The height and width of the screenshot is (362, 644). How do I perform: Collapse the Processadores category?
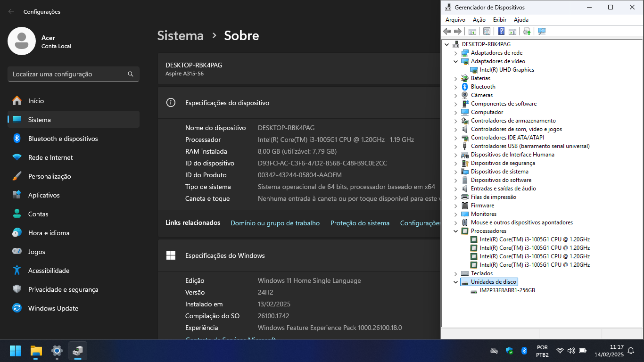[456, 231]
